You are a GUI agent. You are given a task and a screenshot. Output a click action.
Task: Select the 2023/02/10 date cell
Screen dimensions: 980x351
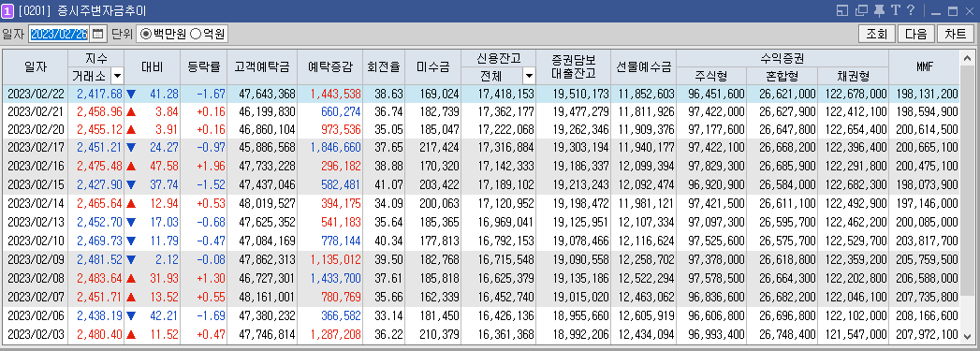coord(36,241)
